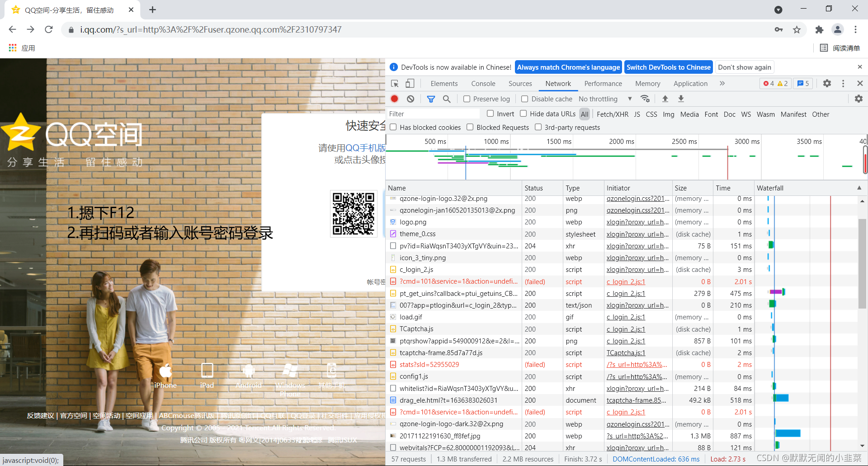The height and width of the screenshot is (466, 868).
Task: Sort by the Waterfall column arrow
Action: click(859, 188)
